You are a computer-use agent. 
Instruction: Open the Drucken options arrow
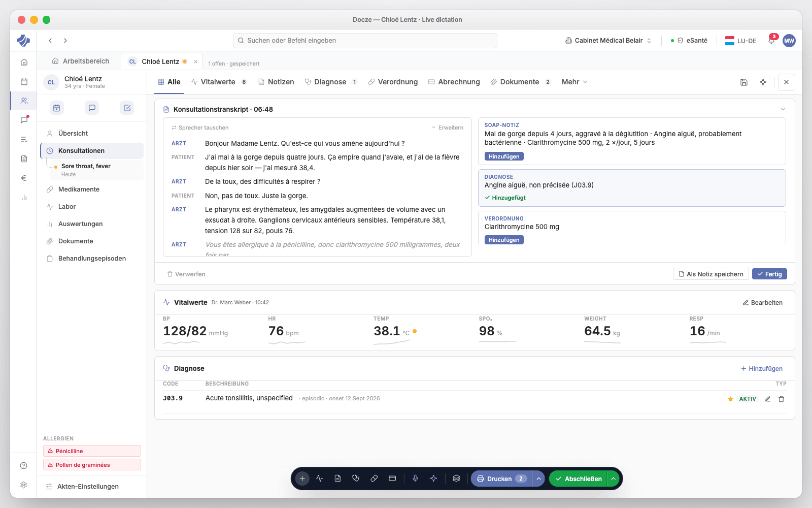coord(538,479)
